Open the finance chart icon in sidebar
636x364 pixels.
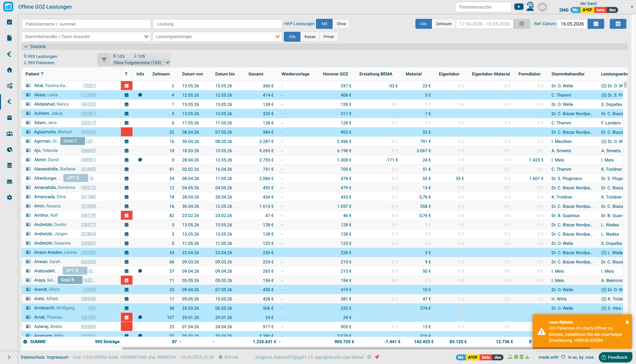click(9, 86)
